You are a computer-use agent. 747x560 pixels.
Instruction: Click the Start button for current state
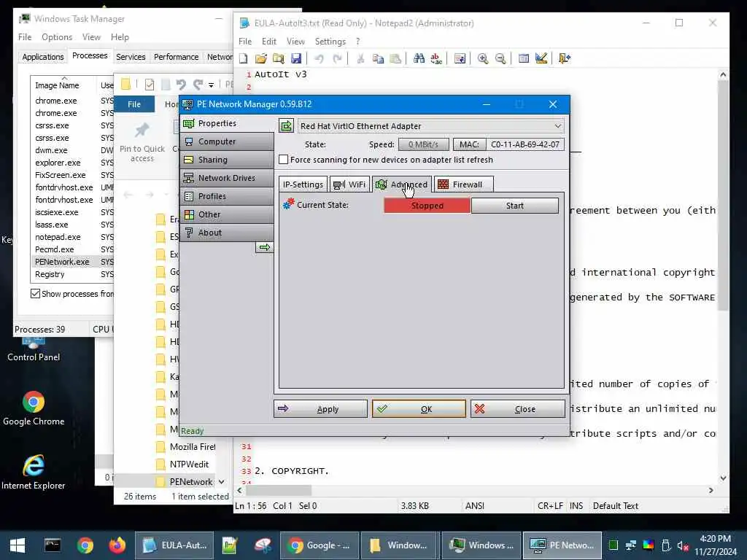[514, 205]
